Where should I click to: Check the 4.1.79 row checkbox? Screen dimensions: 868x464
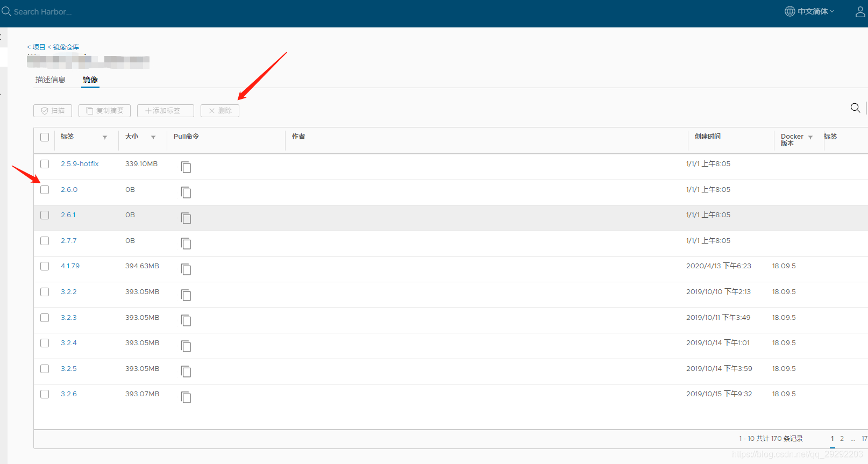click(45, 266)
